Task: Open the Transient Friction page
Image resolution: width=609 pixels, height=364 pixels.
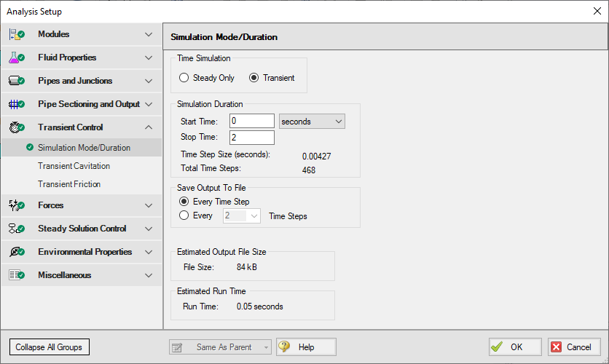Action: [x=69, y=184]
